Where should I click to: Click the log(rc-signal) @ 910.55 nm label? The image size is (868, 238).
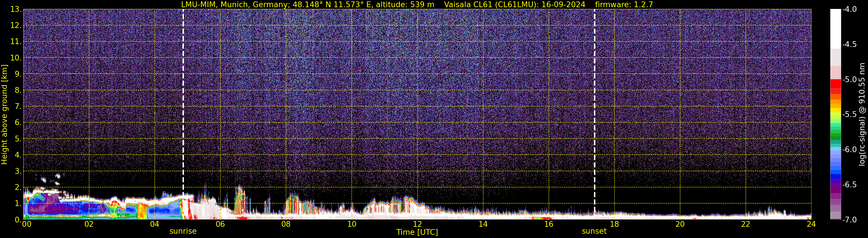pos(862,114)
